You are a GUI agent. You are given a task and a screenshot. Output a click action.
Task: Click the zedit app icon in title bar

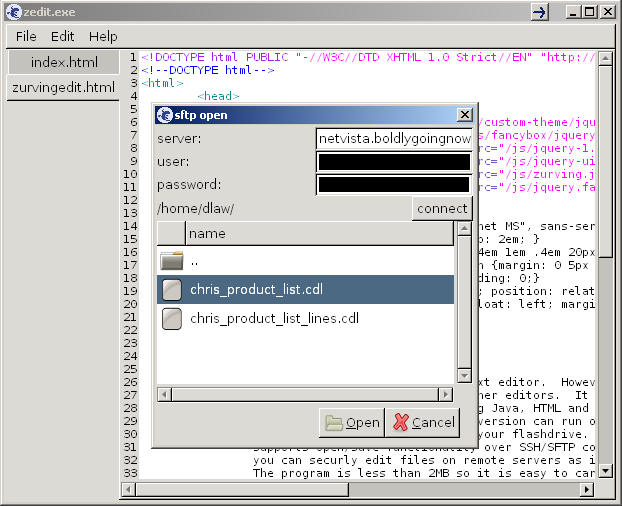click(13, 12)
